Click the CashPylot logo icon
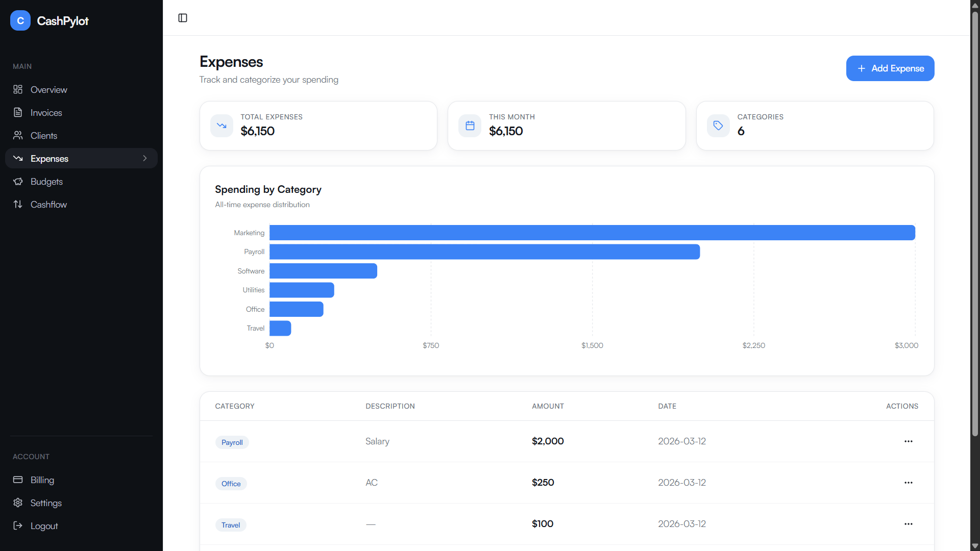The height and width of the screenshot is (551, 980). [20, 21]
